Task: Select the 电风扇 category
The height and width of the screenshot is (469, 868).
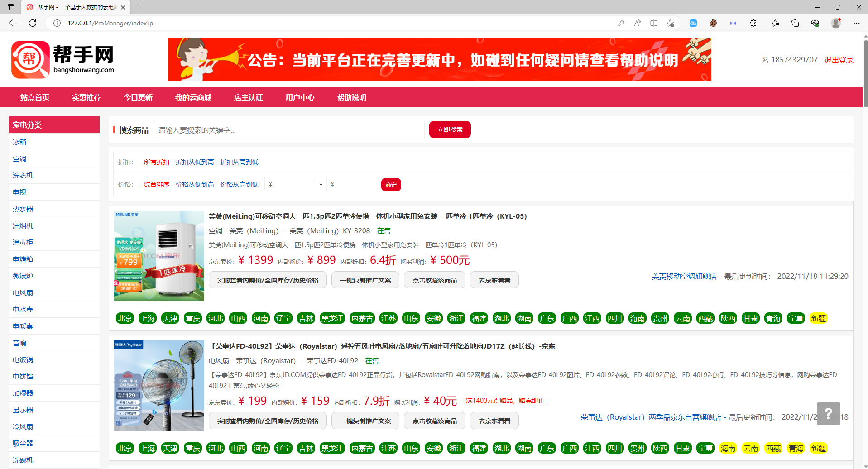Action: click(x=23, y=292)
